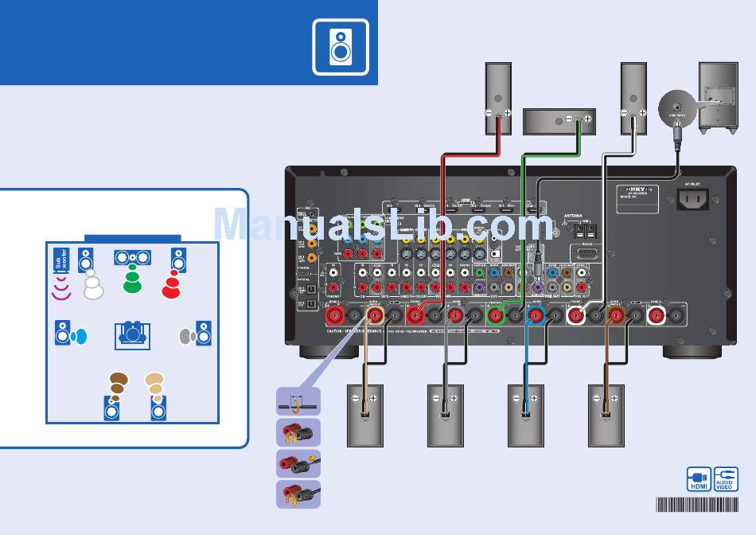Select the Audio Video badge icon
Screen dimensions: 756x535
coord(726,479)
